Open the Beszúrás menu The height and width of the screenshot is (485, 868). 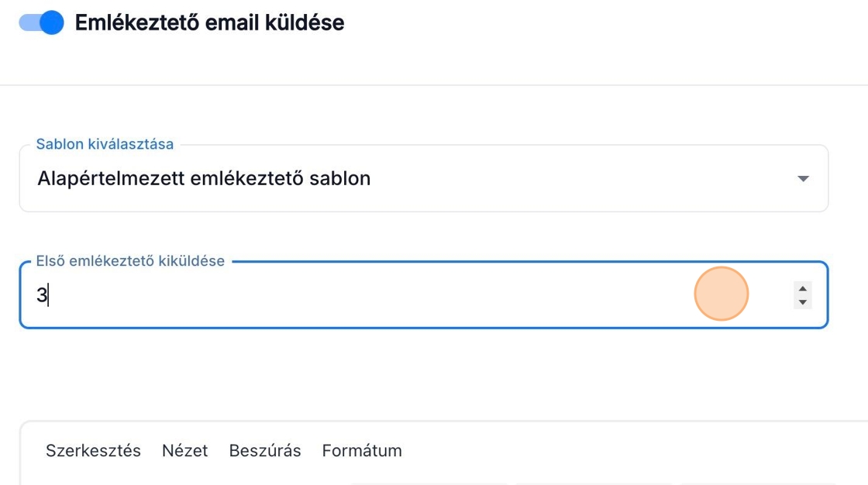pyautogui.click(x=265, y=451)
